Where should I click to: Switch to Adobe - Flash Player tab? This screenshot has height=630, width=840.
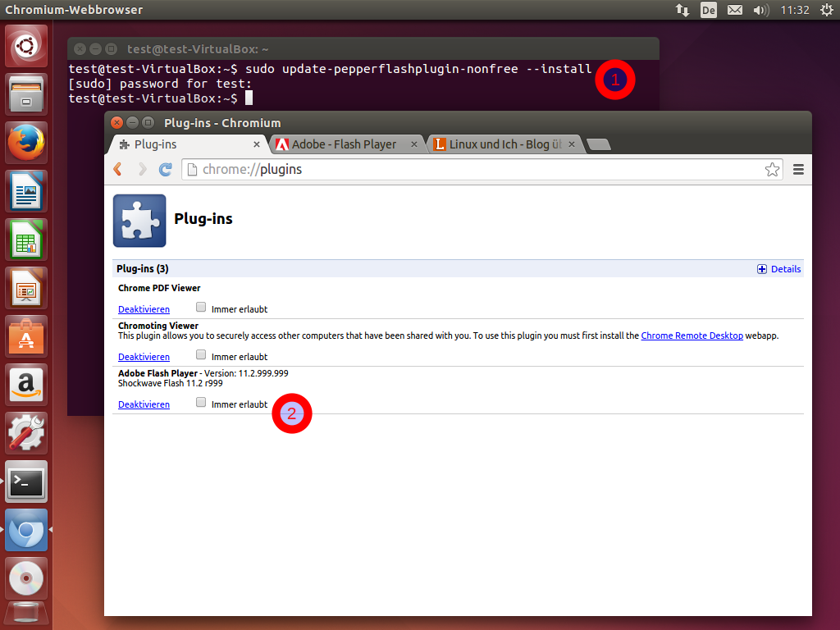point(344,144)
